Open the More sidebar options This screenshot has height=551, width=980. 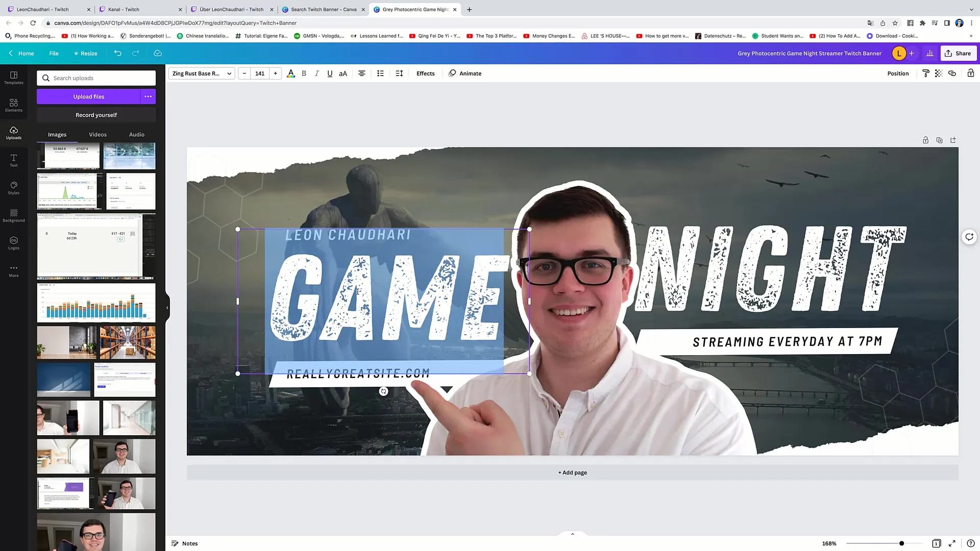point(14,270)
